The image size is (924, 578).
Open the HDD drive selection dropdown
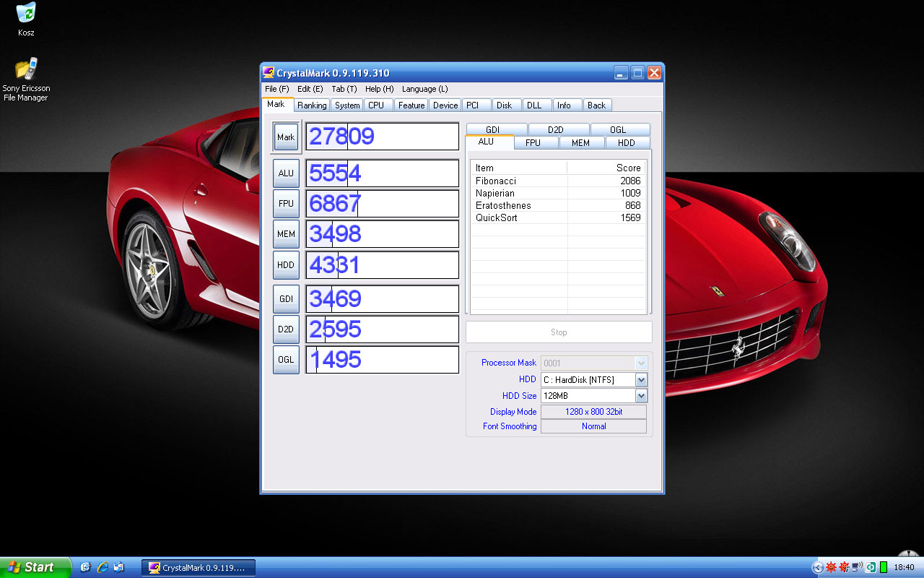point(641,380)
